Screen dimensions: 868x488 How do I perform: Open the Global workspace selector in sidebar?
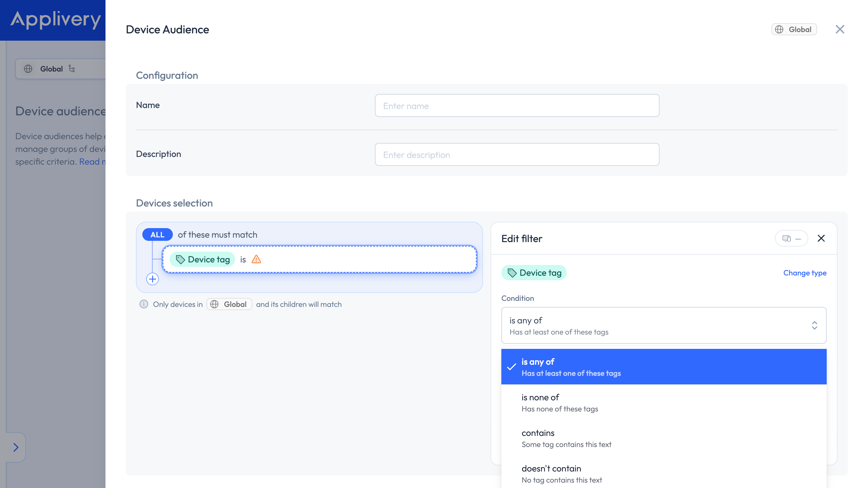coord(61,69)
